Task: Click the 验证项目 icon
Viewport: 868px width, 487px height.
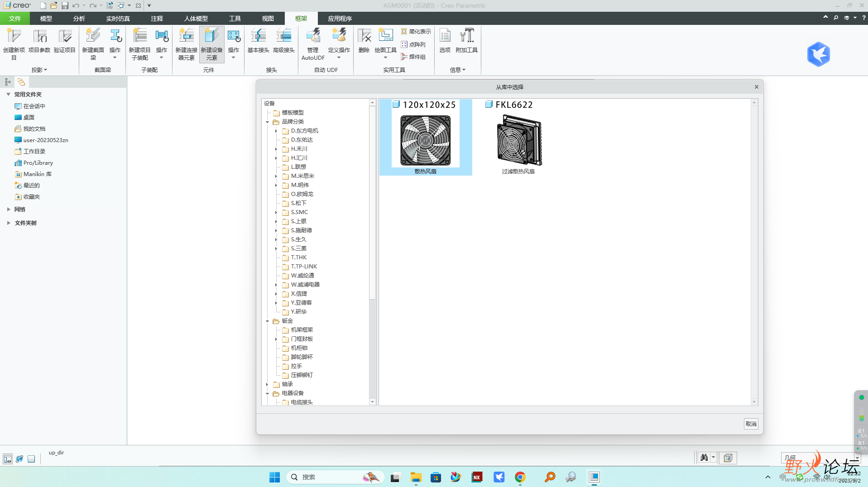Action: coord(64,36)
